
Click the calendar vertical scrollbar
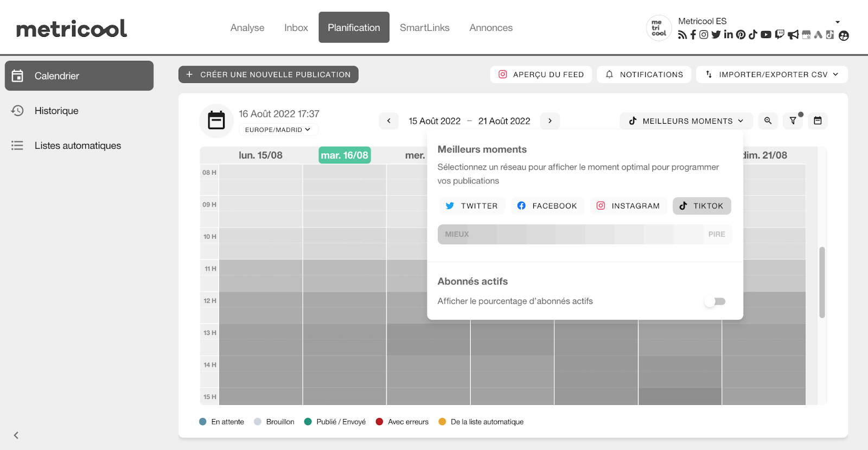822,282
